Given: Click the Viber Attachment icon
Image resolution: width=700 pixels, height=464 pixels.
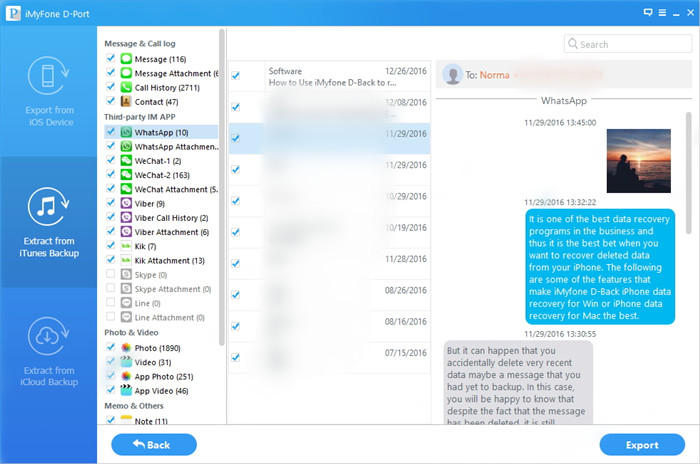Looking at the screenshot, I should tap(126, 232).
